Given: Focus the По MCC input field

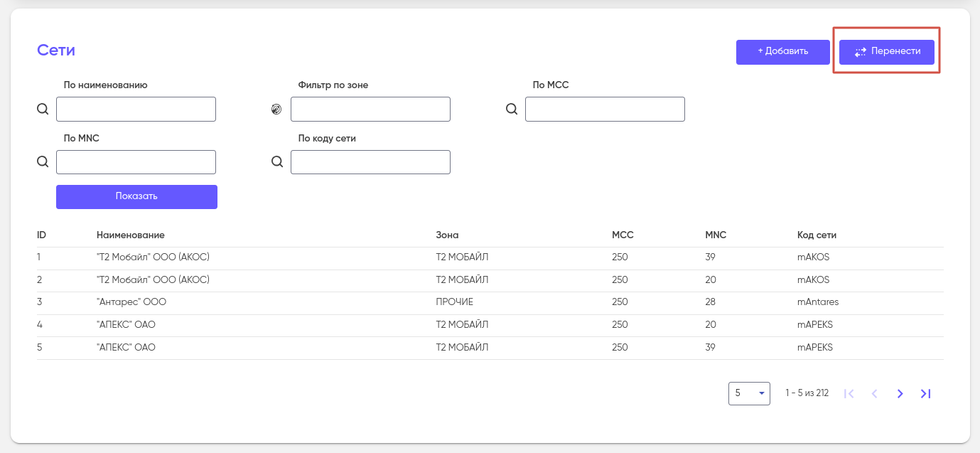Looking at the screenshot, I should [x=605, y=110].
